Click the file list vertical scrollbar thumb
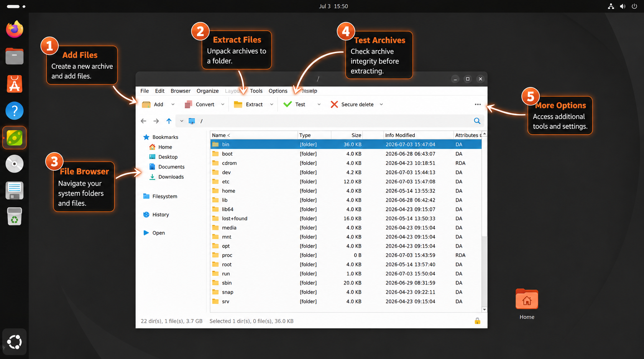The width and height of the screenshot is (644, 359). [x=485, y=187]
